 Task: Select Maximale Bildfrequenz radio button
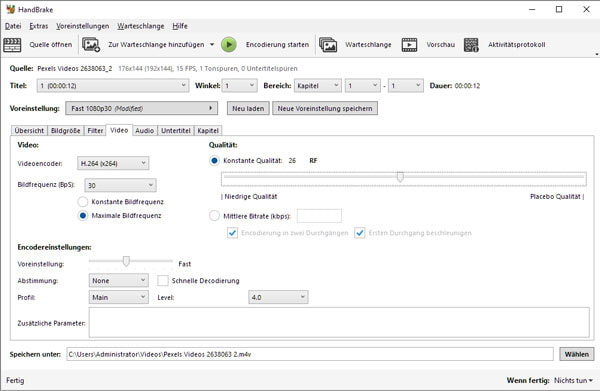[x=83, y=216]
